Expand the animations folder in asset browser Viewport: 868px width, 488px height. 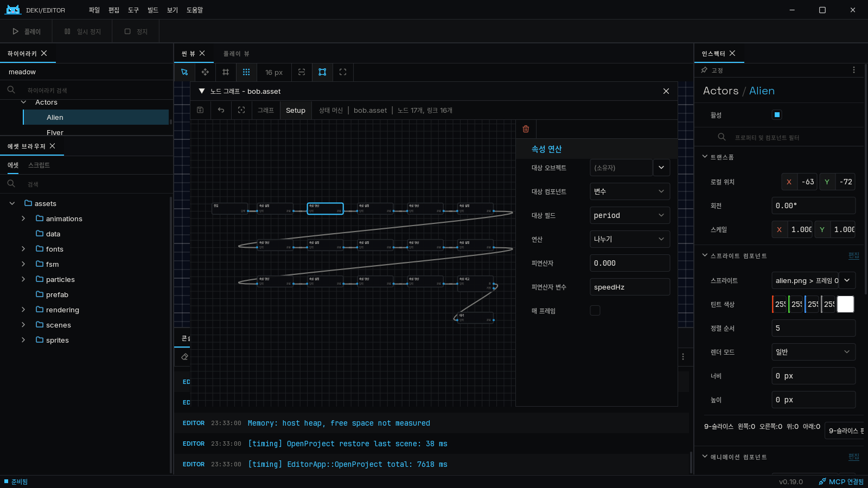point(23,219)
